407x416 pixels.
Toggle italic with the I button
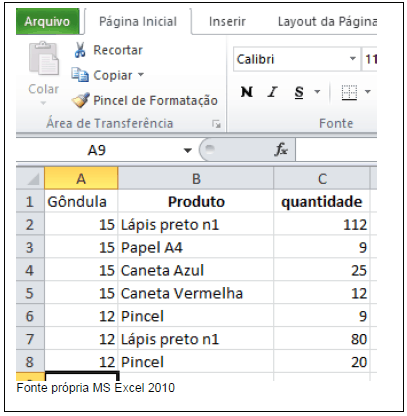tap(272, 92)
